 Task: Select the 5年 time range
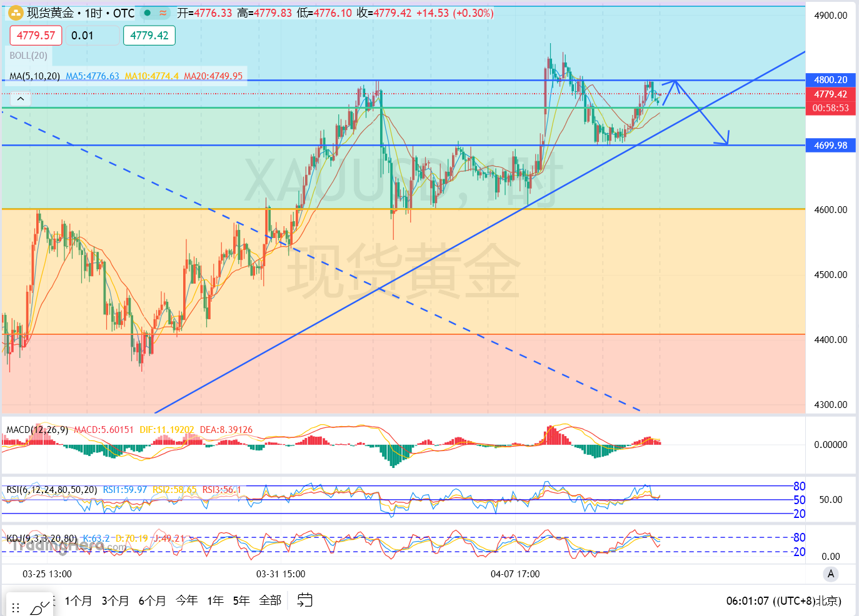[x=241, y=600]
